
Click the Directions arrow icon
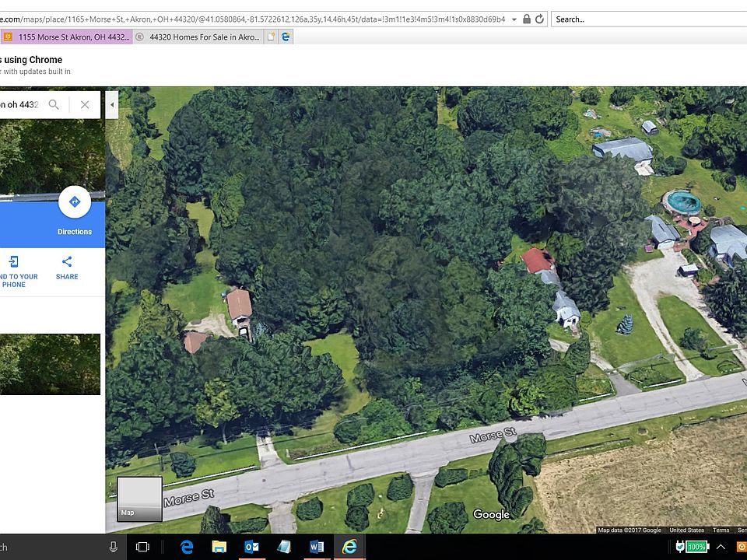coord(75,202)
